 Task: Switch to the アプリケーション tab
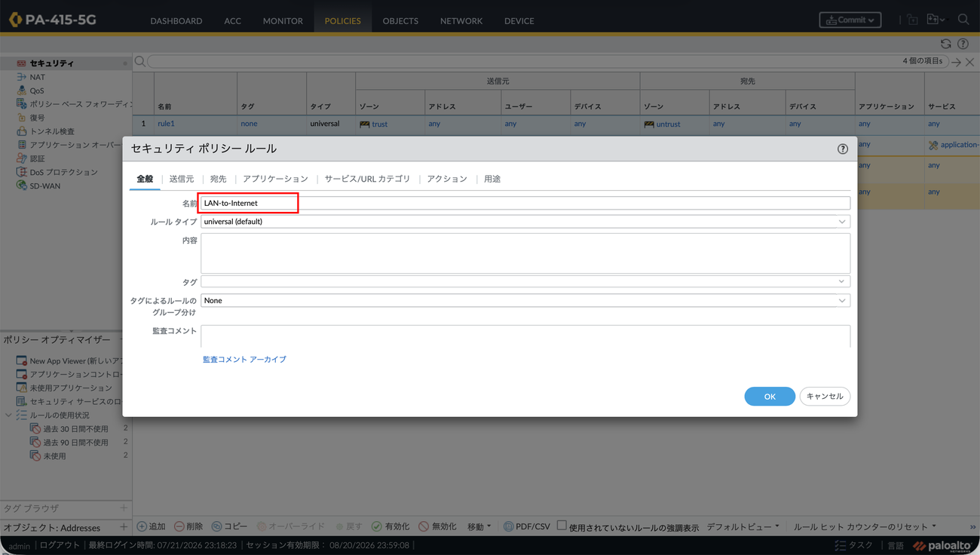click(x=275, y=179)
